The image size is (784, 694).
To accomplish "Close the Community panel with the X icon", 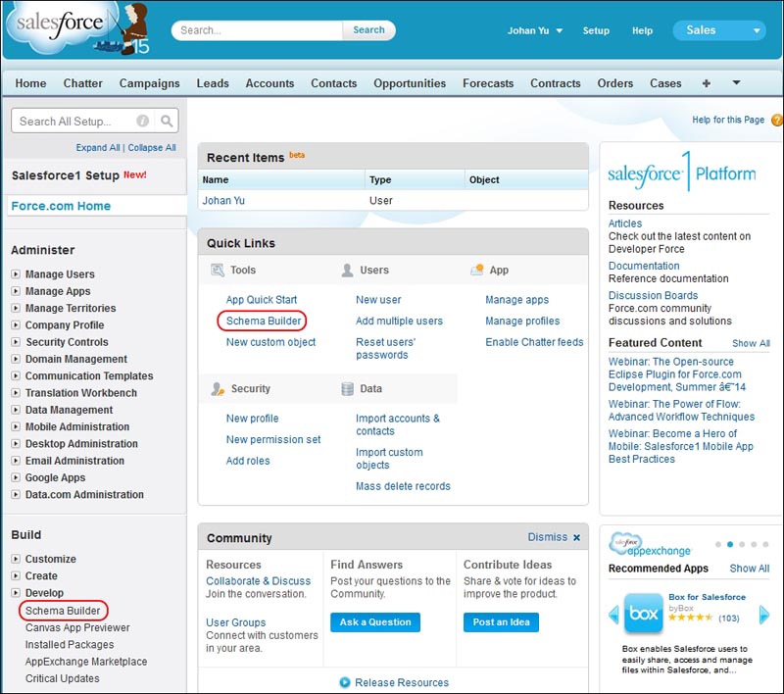I will point(576,537).
